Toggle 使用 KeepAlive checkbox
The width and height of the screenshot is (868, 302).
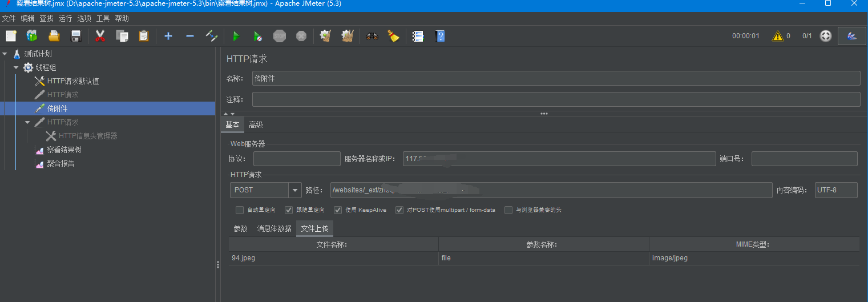[x=338, y=210]
